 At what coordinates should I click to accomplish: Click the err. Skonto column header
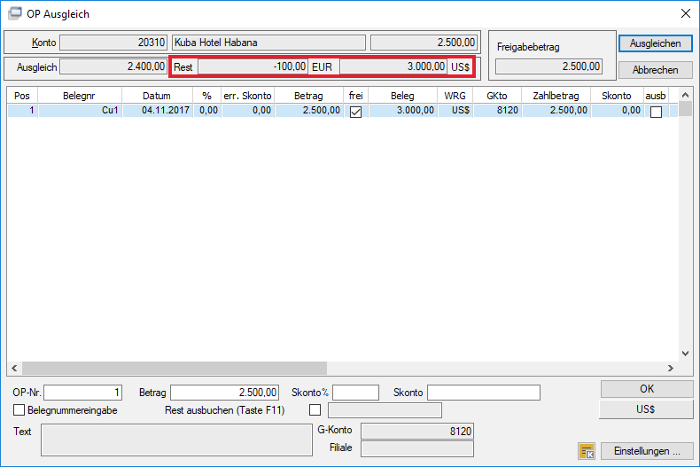click(247, 96)
